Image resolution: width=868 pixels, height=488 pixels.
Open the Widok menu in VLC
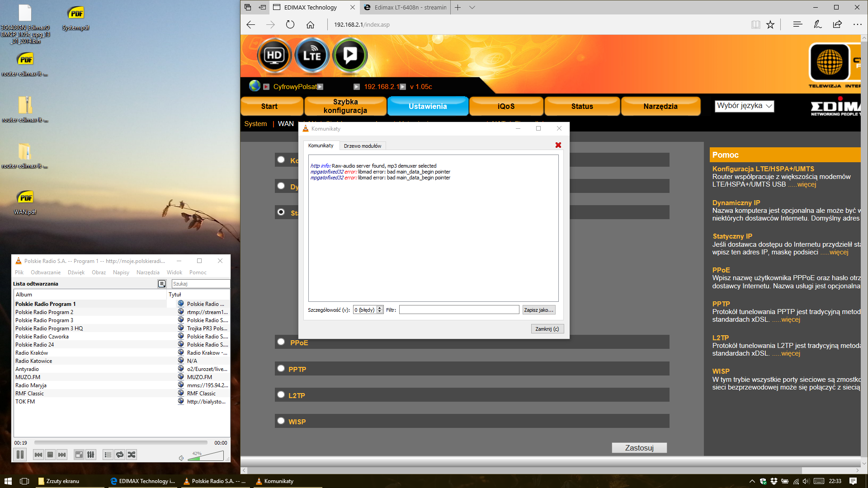pyautogui.click(x=174, y=272)
